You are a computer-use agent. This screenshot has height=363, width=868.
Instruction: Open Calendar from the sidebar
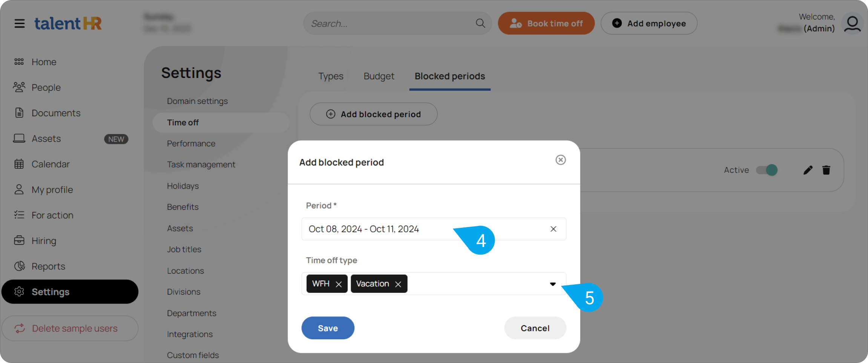(51, 164)
